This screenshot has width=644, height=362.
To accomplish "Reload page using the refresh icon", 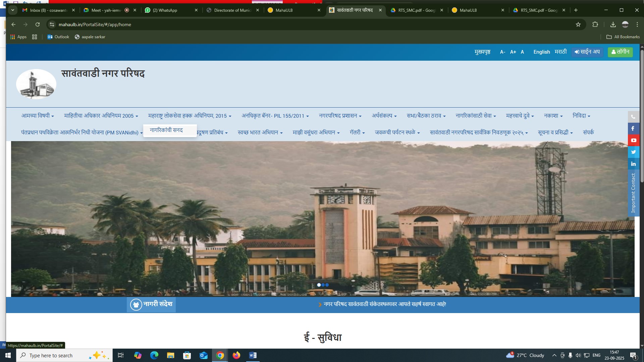I will [38, 24].
